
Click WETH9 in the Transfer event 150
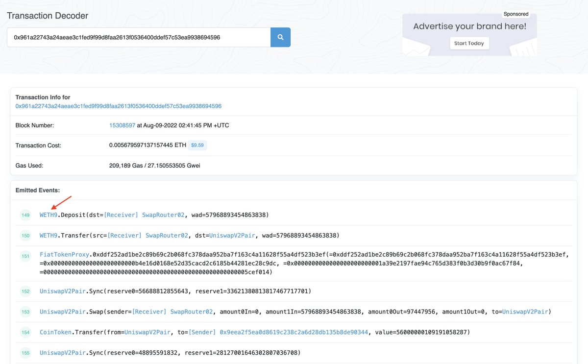(x=48, y=235)
